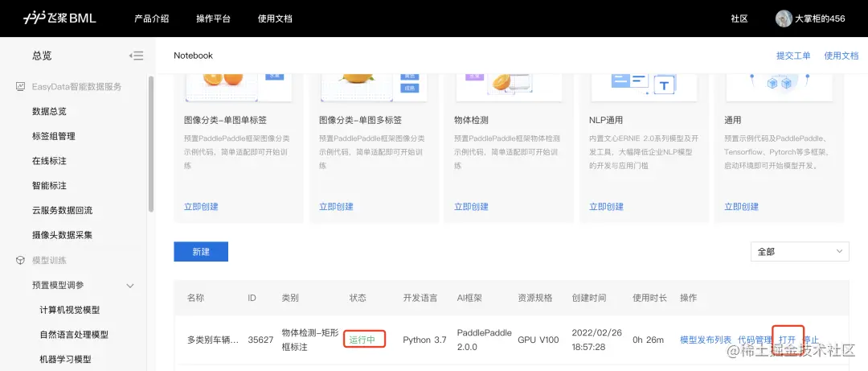This screenshot has width=868, height=371.
Task: Open 数据总览 in the sidebar
Action: point(49,111)
